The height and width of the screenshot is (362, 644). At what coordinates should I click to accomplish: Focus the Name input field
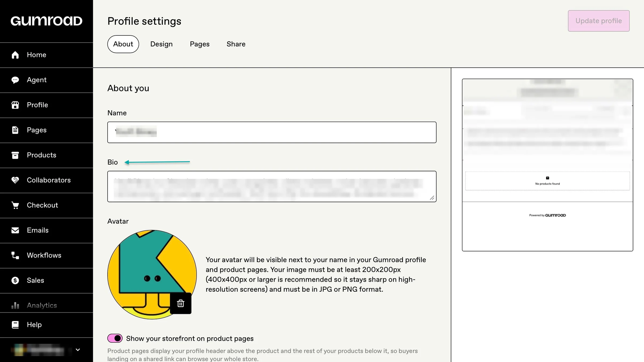click(x=272, y=132)
